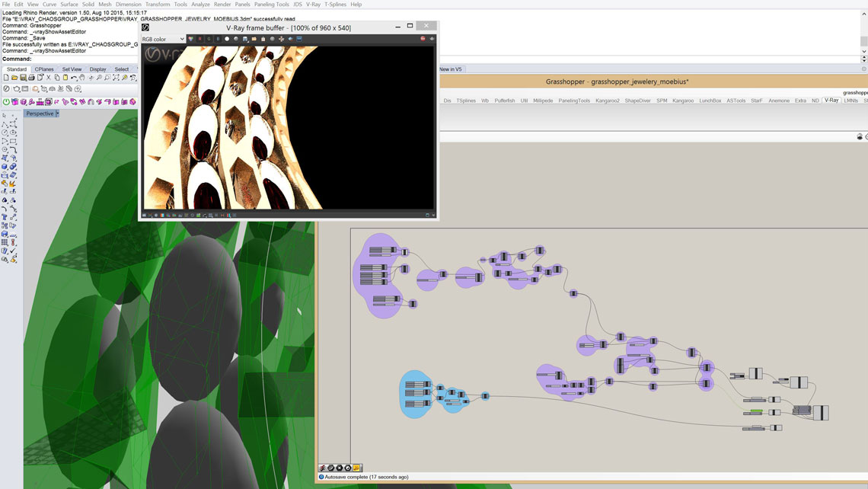Select the Pan hand tool

coord(82,78)
